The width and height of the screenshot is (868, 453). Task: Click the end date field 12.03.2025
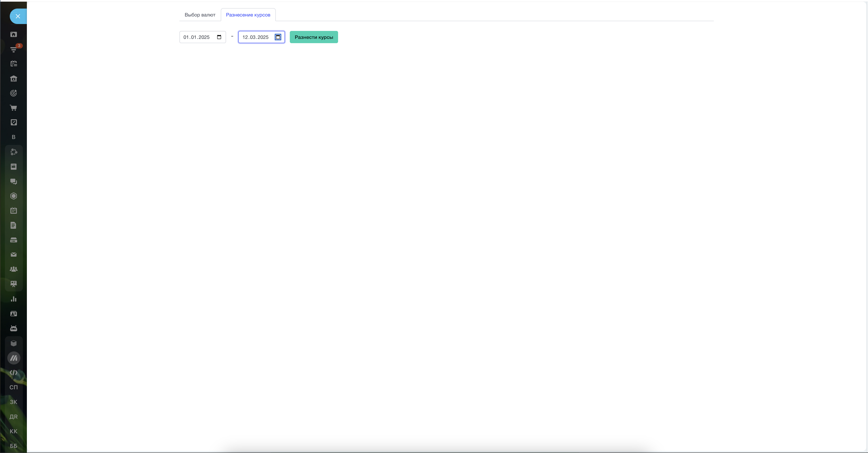coord(255,37)
